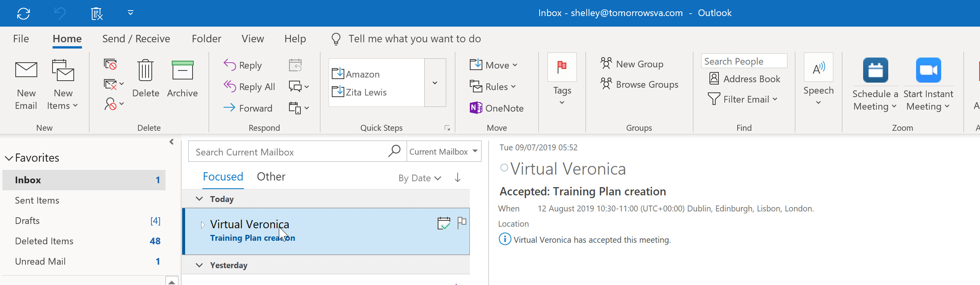Open the By Date sort dropdown
The image size is (980, 285).
420,178
